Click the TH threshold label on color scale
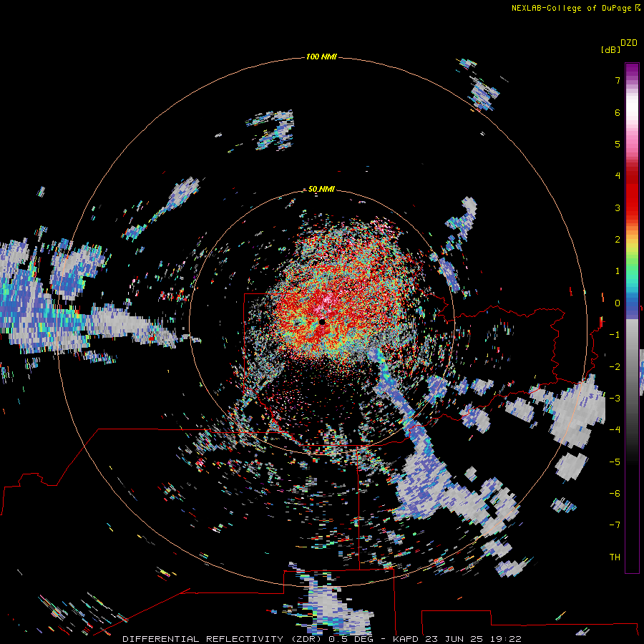This screenshot has width=644, height=644. [615, 557]
